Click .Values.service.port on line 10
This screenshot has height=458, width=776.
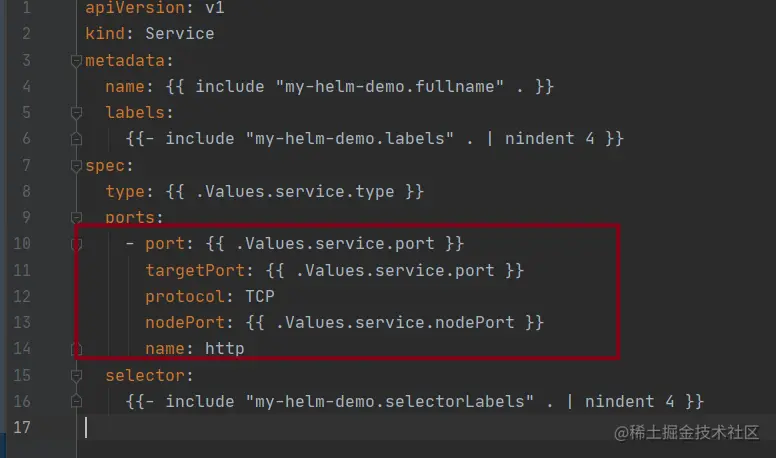pyautogui.click(x=335, y=244)
